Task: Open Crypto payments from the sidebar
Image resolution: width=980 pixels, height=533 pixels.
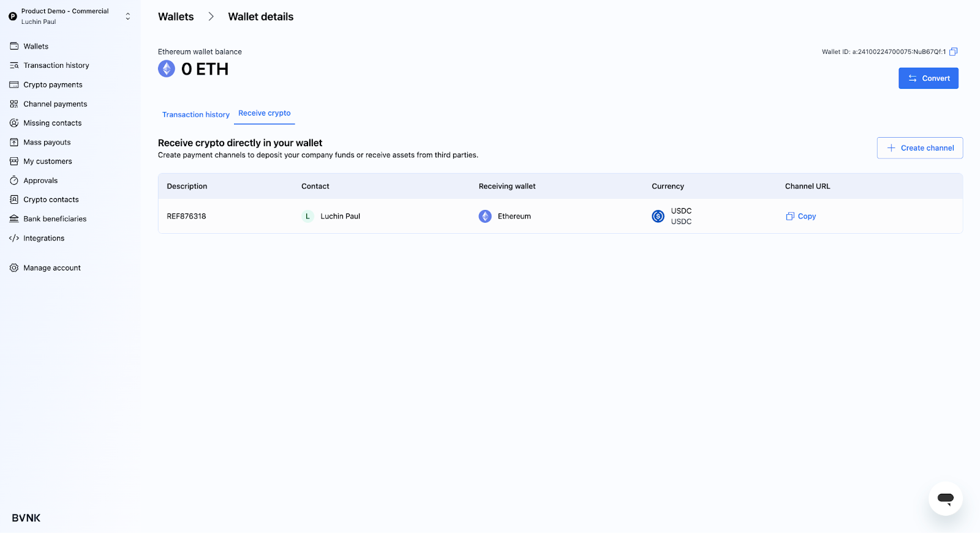Action: coord(53,85)
